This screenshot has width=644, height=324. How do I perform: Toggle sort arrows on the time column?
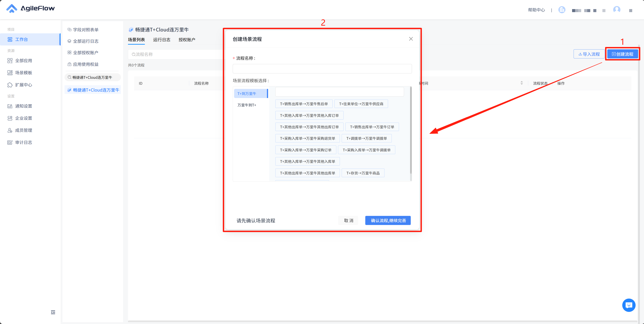pyautogui.click(x=522, y=83)
